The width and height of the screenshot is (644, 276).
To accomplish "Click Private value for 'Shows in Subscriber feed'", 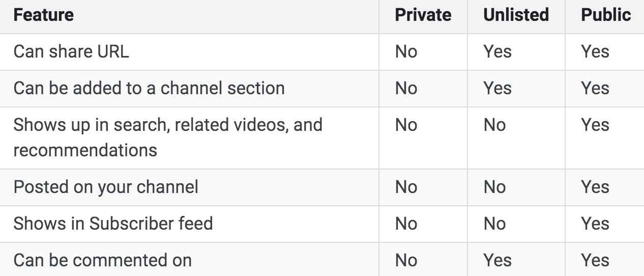I will (406, 224).
